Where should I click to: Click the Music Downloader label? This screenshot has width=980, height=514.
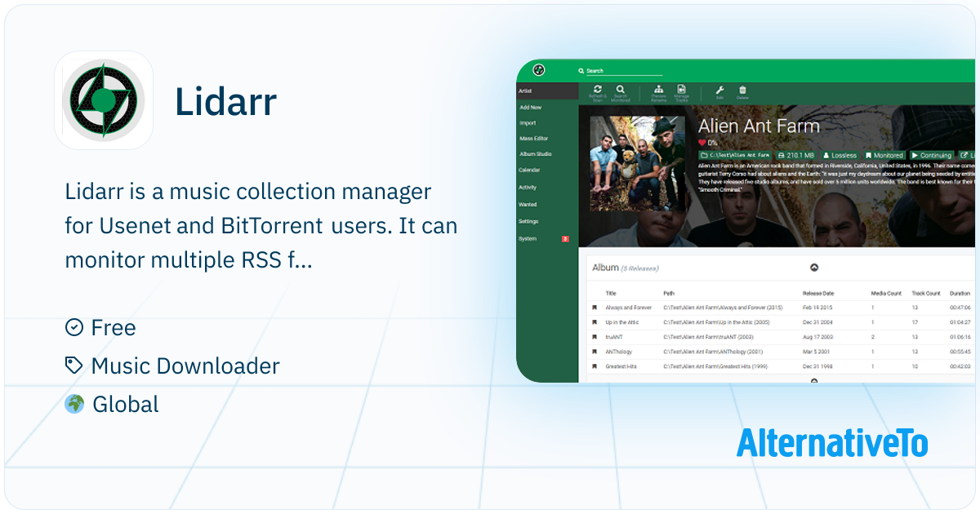185,366
